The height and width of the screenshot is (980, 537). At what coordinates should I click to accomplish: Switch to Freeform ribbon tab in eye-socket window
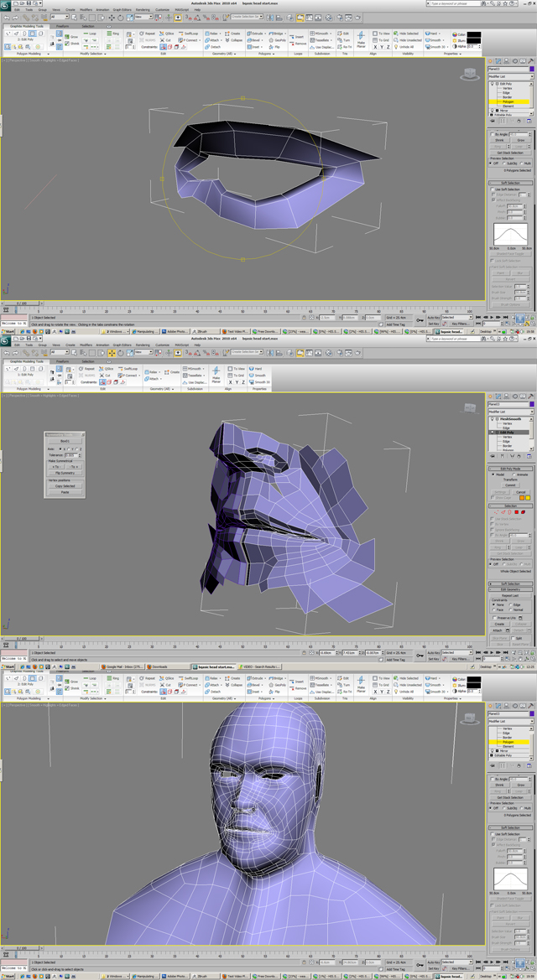point(63,26)
